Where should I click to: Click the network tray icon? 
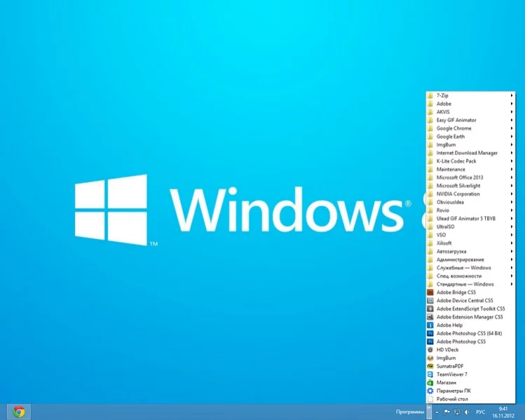[457, 412]
